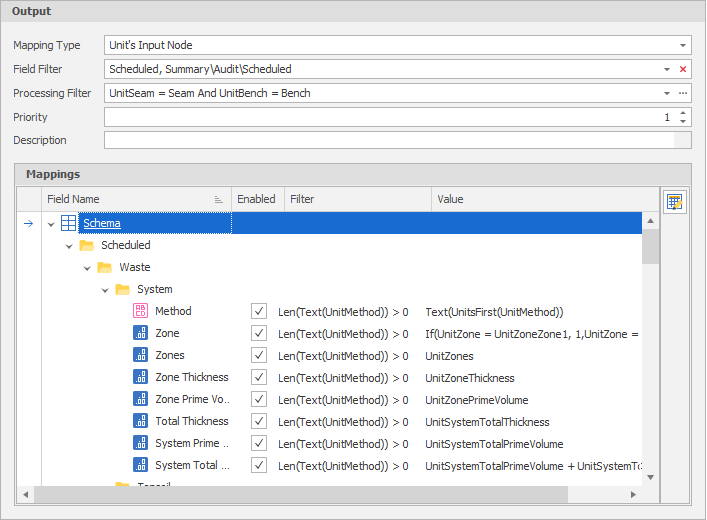Image resolution: width=707 pixels, height=520 pixels.
Task: Increase Priority with the up spinner
Action: (683, 112)
